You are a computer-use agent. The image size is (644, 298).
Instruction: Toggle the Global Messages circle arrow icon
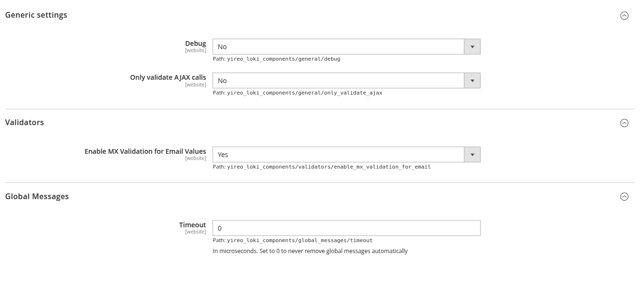[x=624, y=196]
